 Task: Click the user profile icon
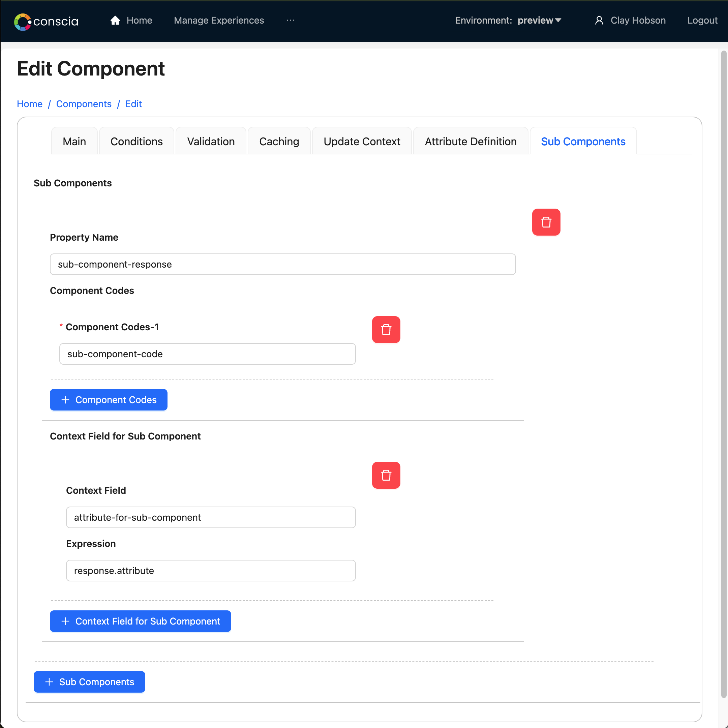tap(599, 20)
